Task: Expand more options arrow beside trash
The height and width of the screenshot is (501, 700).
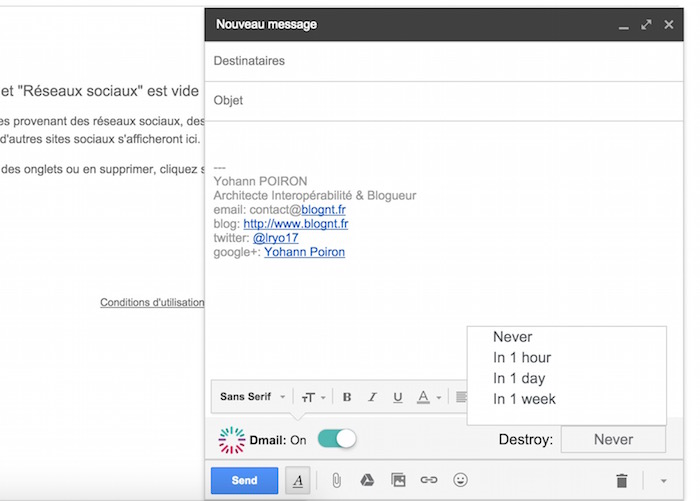Action: tap(662, 481)
